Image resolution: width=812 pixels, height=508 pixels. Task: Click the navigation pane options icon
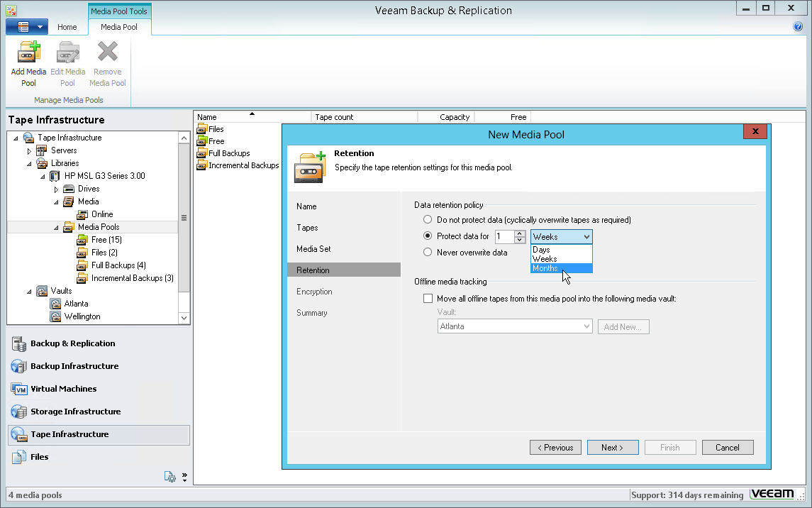tap(170, 476)
